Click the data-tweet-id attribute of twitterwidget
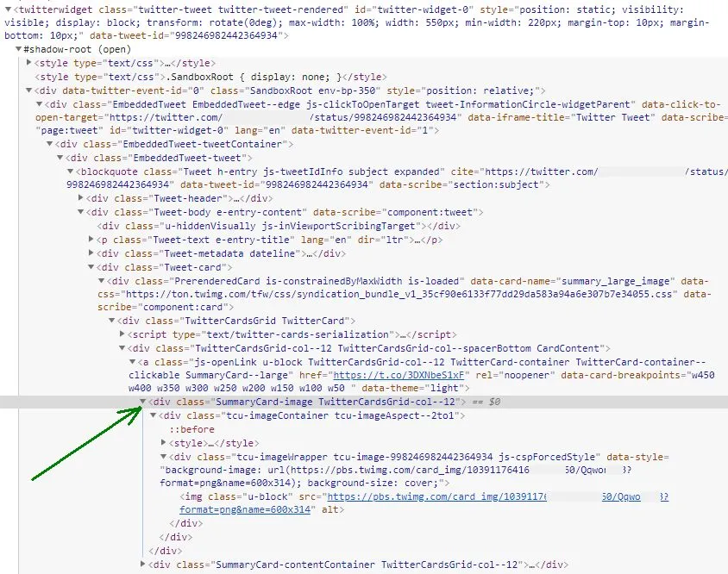 (185, 35)
